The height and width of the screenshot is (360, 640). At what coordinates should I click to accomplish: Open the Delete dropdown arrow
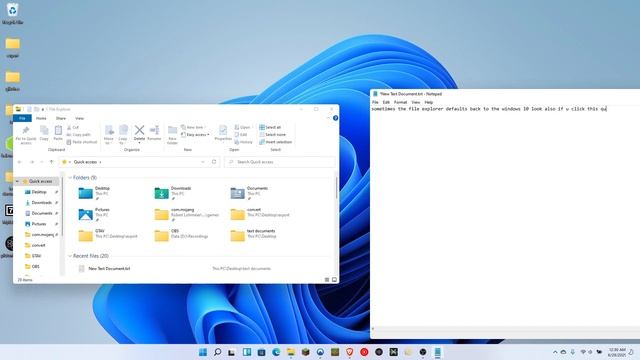point(139,143)
